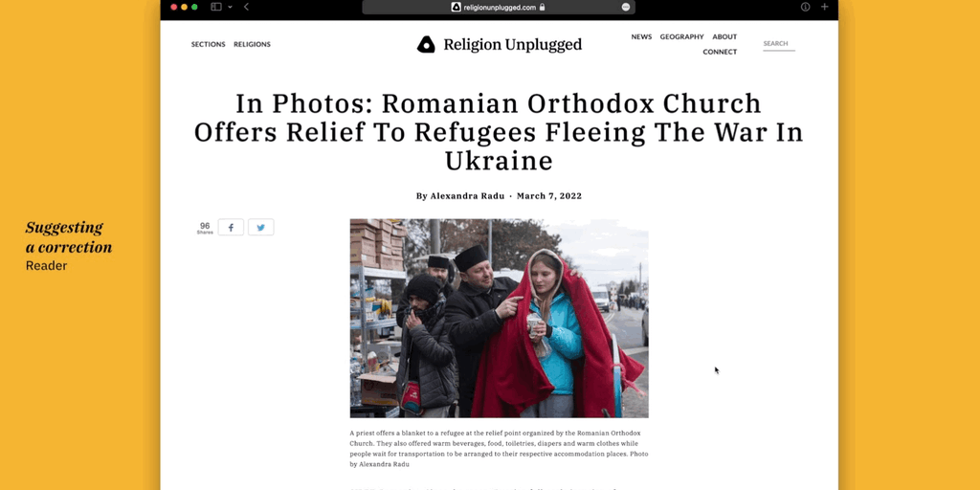This screenshot has height=490, width=980.
Task: Click the Religion Unplugged logo
Action: [500, 44]
